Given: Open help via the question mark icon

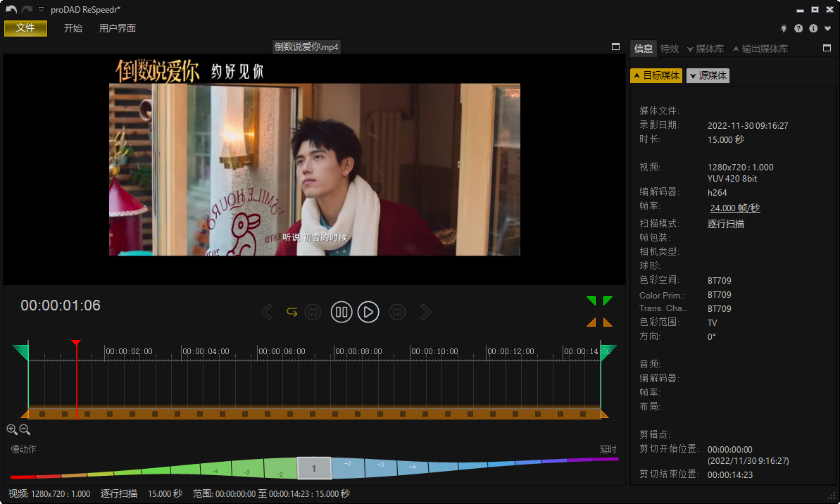Looking at the screenshot, I should [798, 29].
